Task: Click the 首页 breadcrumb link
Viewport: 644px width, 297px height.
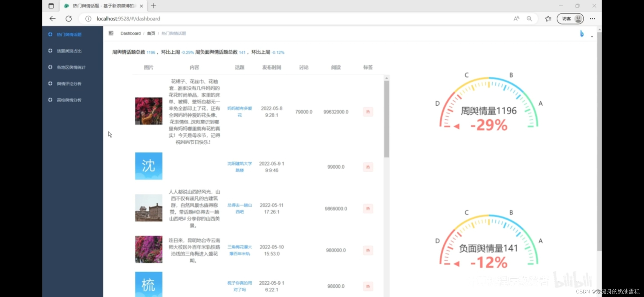Action: click(151, 33)
